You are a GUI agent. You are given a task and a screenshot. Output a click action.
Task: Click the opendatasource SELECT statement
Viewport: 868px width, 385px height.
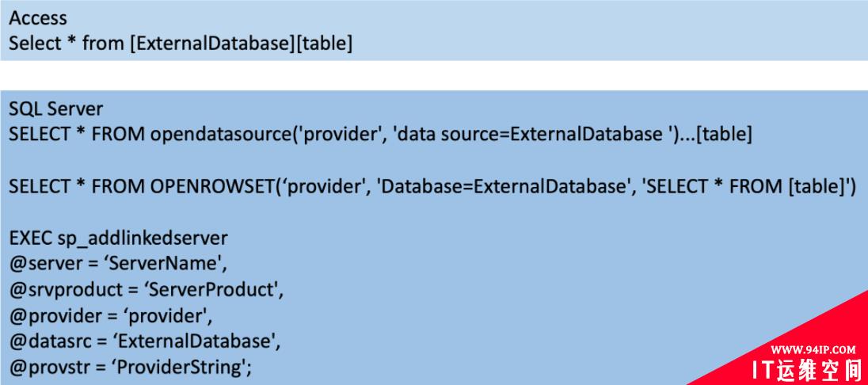pyautogui.click(x=380, y=135)
